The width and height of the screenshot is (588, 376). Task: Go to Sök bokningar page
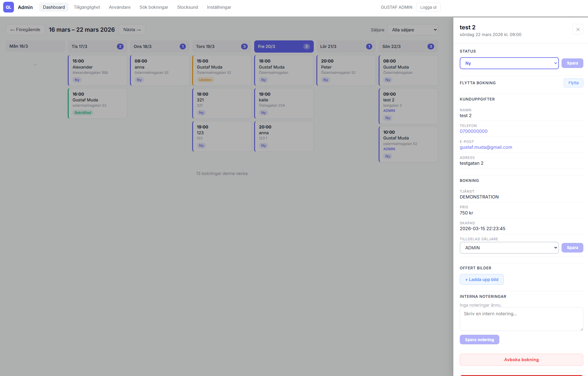point(154,7)
